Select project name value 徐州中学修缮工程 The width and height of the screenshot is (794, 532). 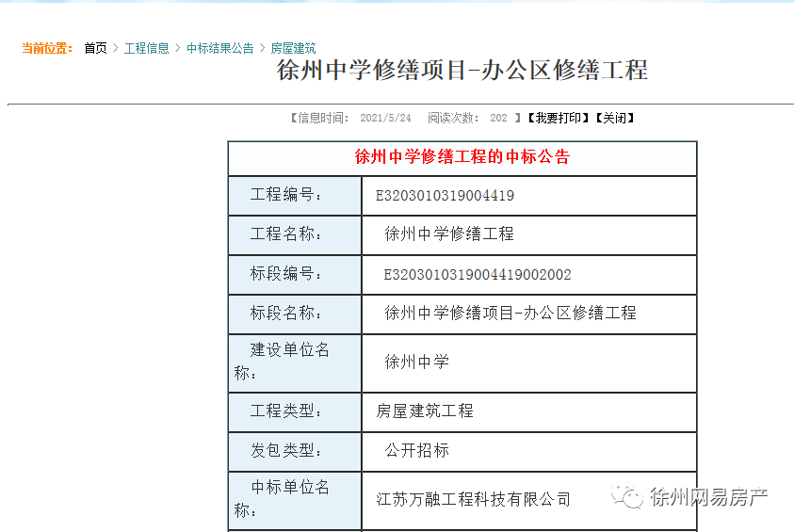click(449, 234)
